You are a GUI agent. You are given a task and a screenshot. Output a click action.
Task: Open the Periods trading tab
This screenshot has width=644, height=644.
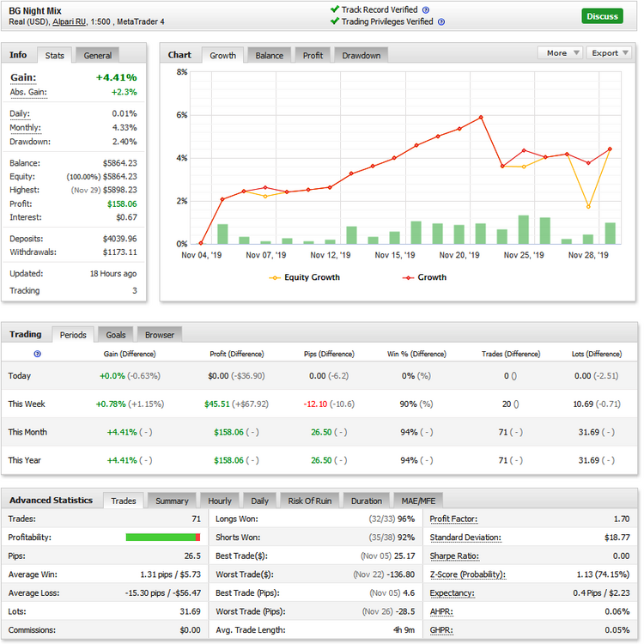(x=73, y=335)
